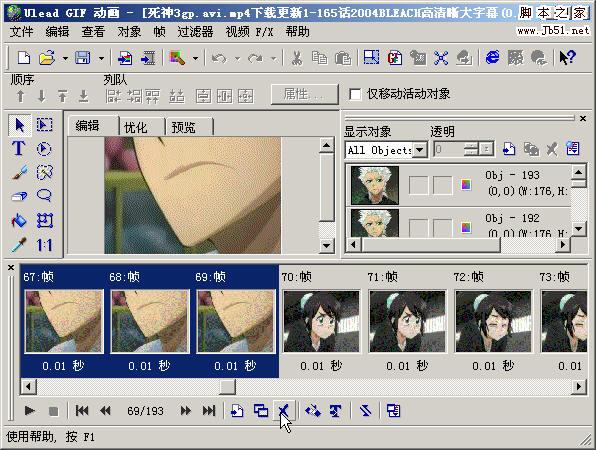
Task: Toggle second lock box of Obj - 192
Action: [443, 227]
